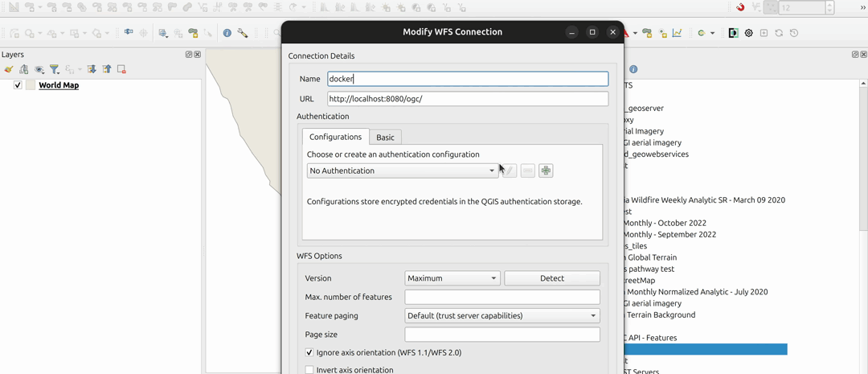Click the blue line chart toolbar icon
The height and width of the screenshot is (374, 868).
pyautogui.click(x=677, y=33)
